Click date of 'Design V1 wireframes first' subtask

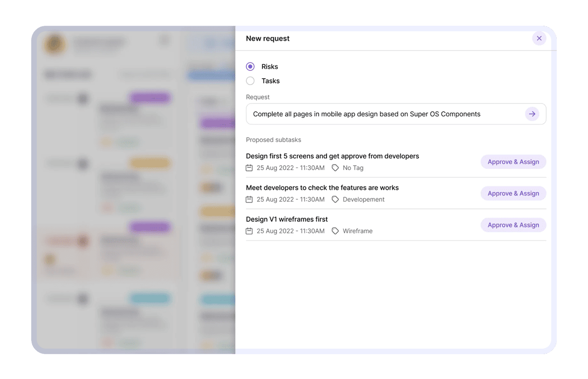click(291, 231)
